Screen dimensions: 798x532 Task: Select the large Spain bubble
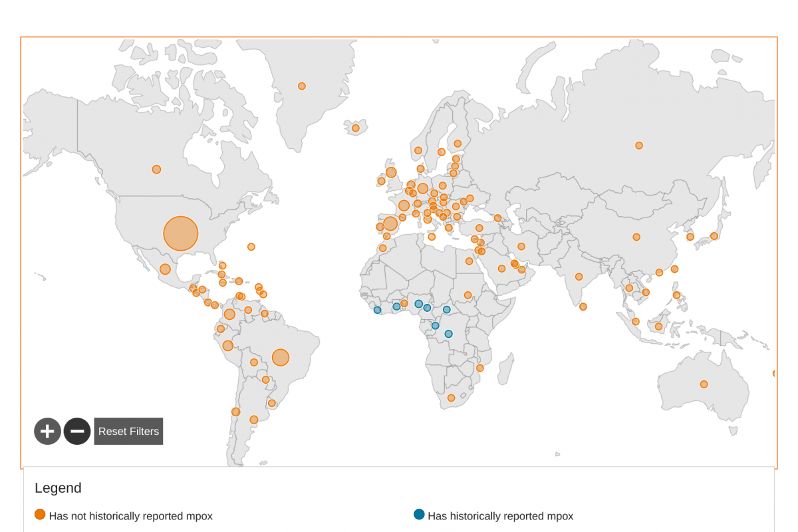[390, 223]
